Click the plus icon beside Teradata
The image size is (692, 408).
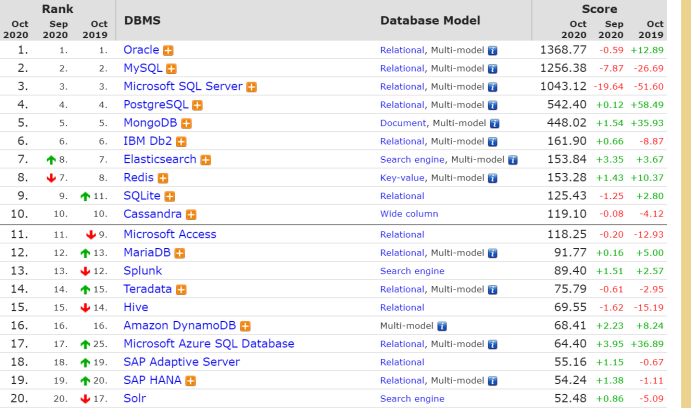coord(181,290)
